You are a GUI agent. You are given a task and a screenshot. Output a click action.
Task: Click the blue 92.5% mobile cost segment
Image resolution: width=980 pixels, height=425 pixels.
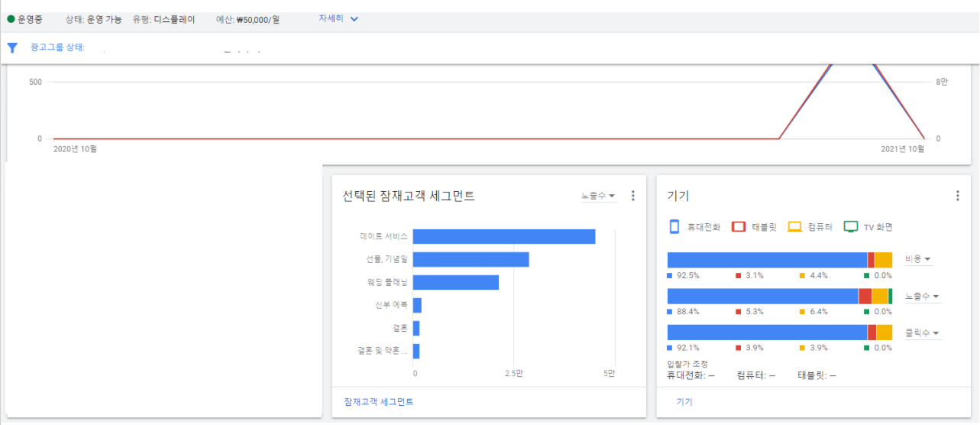(x=767, y=260)
